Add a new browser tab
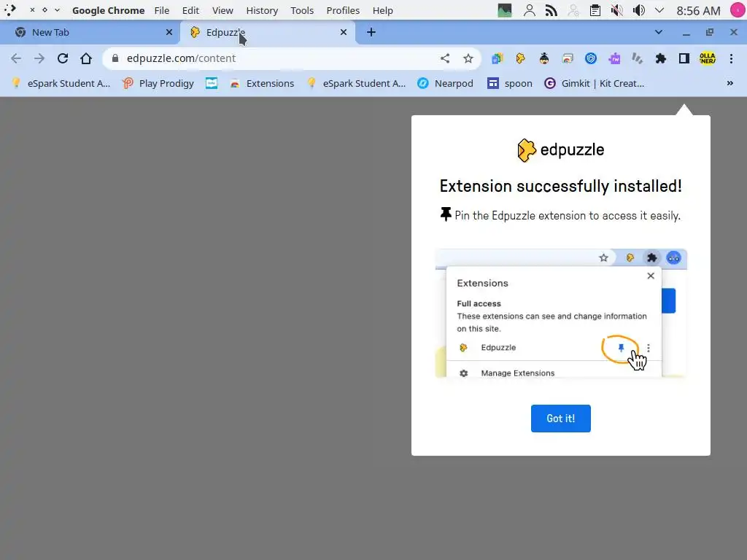Viewport: 747px width, 560px height. tap(371, 32)
